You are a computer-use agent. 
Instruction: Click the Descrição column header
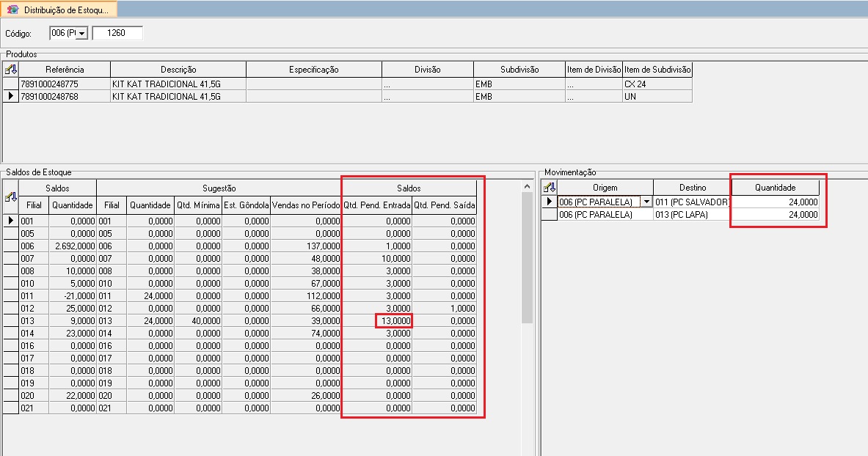click(x=178, y=69)
